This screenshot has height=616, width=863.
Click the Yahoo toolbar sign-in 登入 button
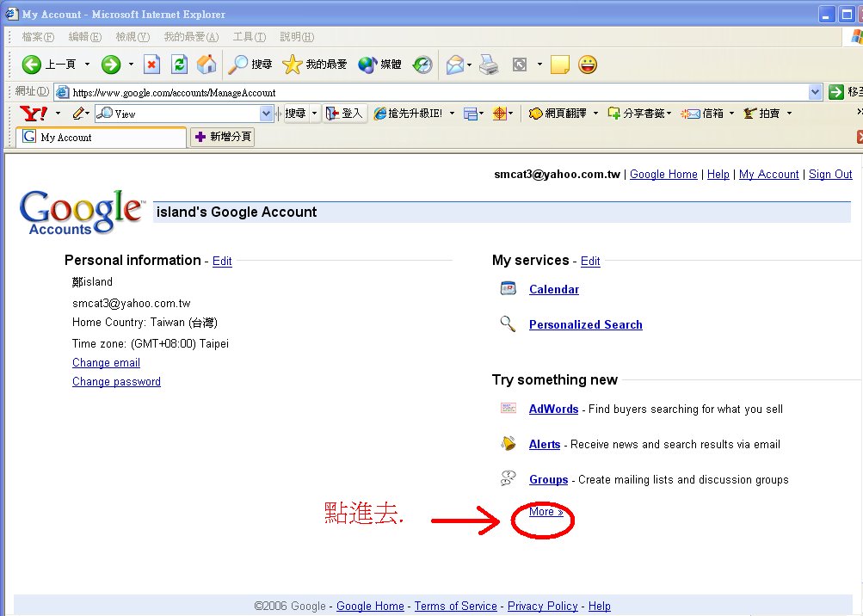[x=344, y=114]
